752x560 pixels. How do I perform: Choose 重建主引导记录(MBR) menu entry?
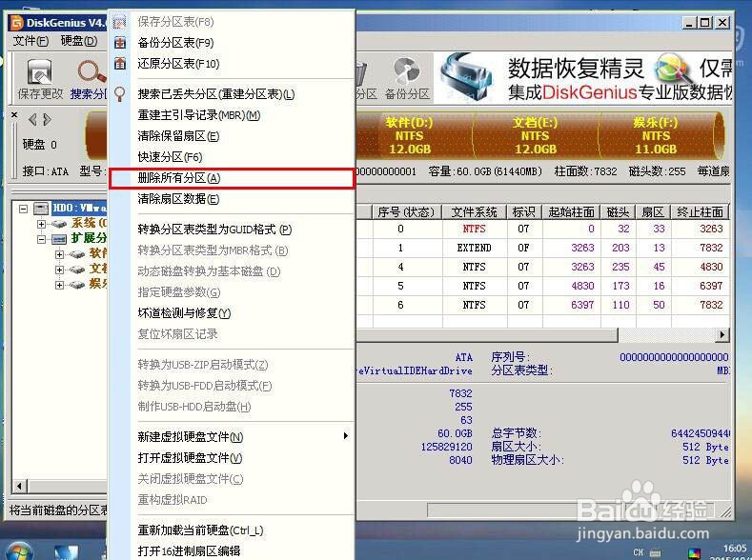(198, 115)
